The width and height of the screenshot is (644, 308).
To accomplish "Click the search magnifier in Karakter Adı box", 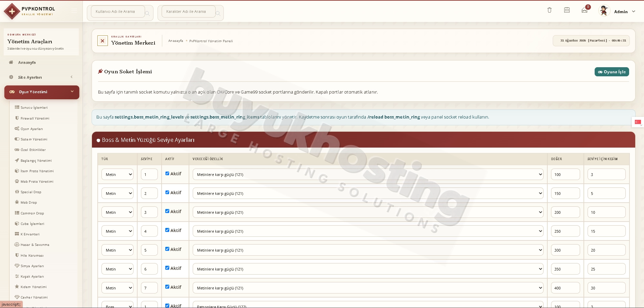I will (x=218, y=13).
